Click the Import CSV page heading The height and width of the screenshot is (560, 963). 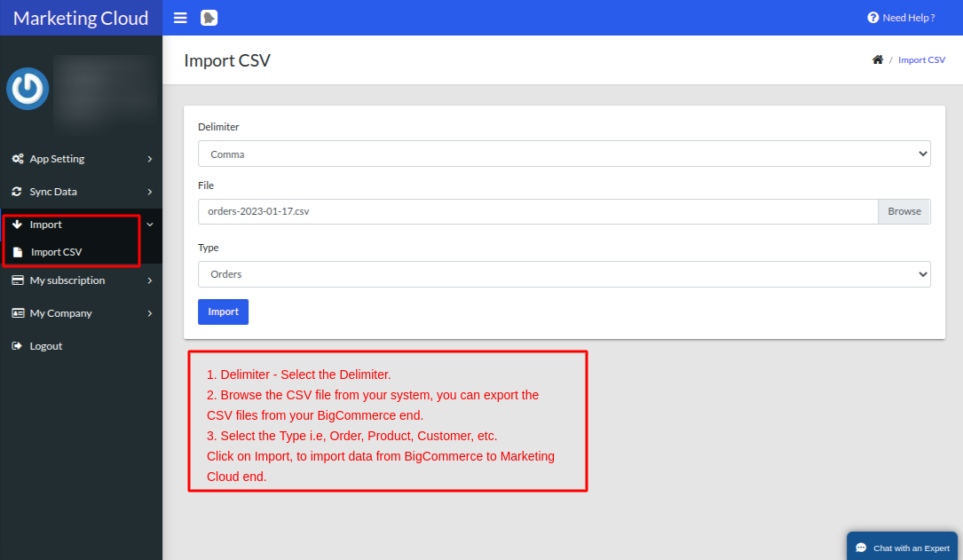pos(227,60)
